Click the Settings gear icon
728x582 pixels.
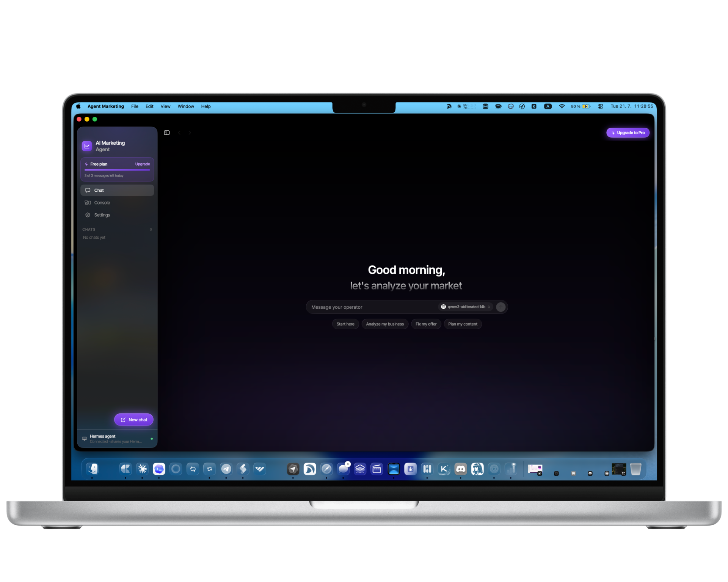click(88, 215)
